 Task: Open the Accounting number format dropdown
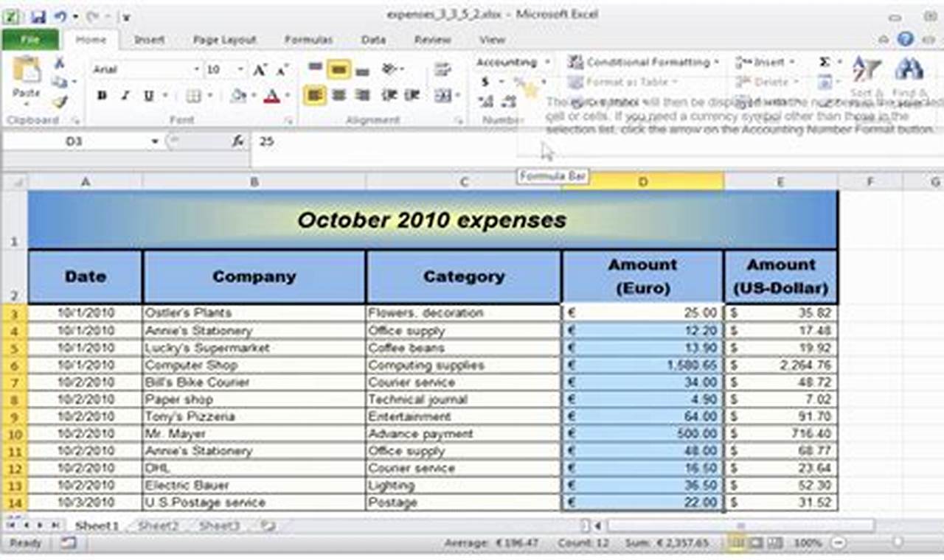pyautogui.click(x=546, y=63)
